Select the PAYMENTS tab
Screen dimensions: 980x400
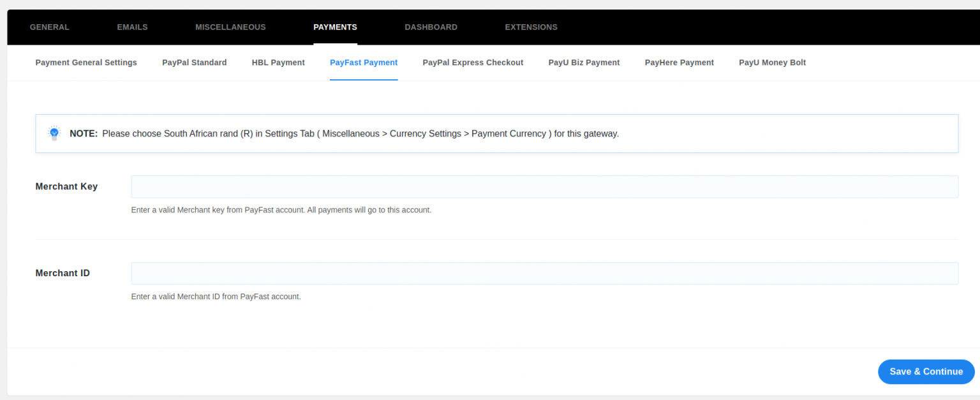335,27
